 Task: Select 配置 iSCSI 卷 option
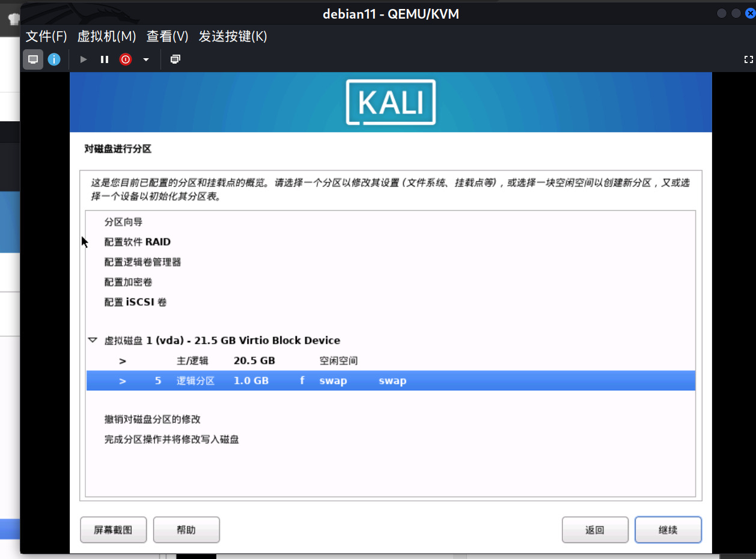click(391, 302)
